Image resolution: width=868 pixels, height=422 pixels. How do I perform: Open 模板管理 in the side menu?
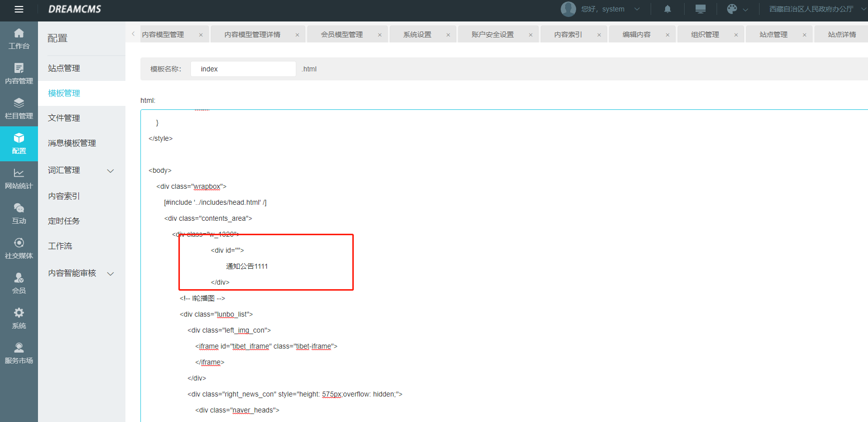tap(81, 93)
